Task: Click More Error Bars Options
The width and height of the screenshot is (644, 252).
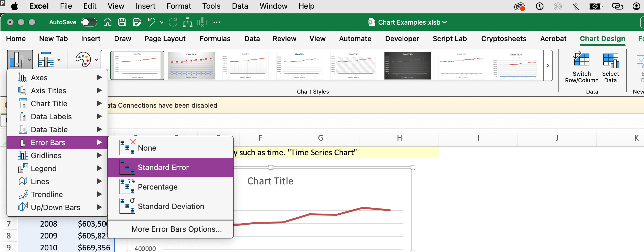Action: 177,229
